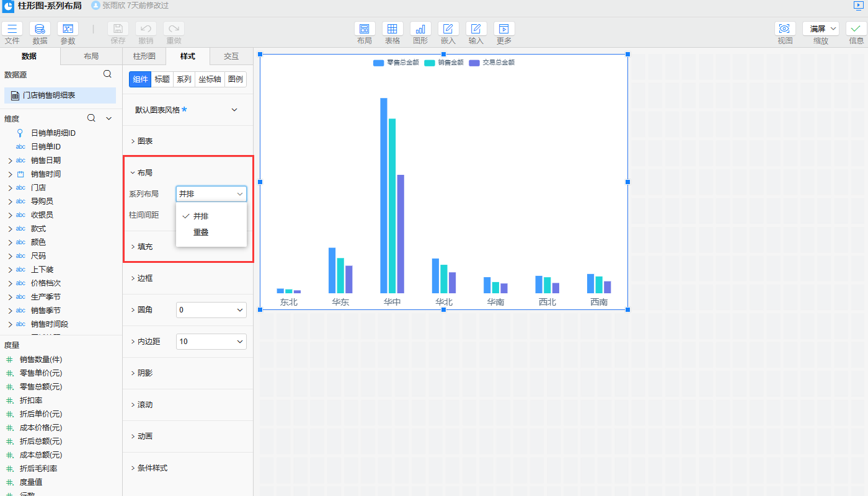Open the 视图 (View) icon

point(785,29)
